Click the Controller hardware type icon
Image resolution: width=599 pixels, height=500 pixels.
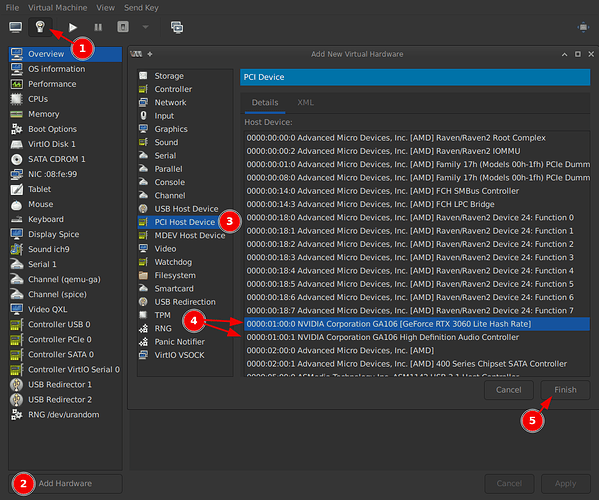143,89
